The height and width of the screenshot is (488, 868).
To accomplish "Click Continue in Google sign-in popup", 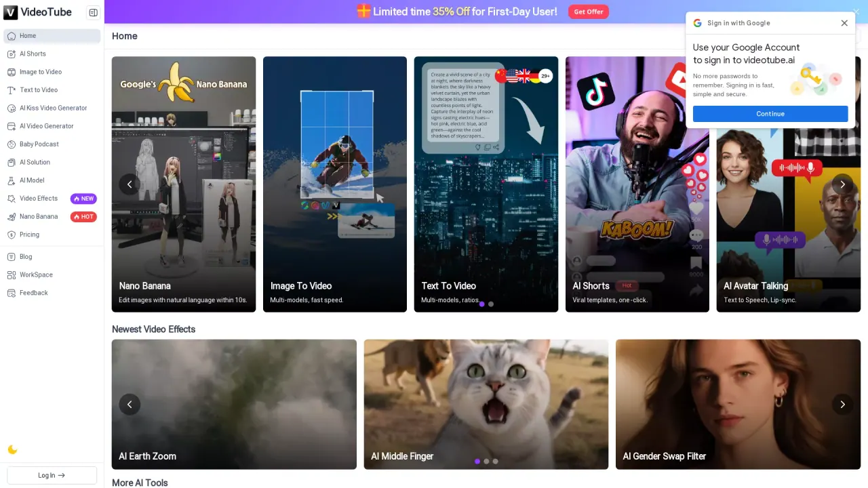I will [770, 114].
